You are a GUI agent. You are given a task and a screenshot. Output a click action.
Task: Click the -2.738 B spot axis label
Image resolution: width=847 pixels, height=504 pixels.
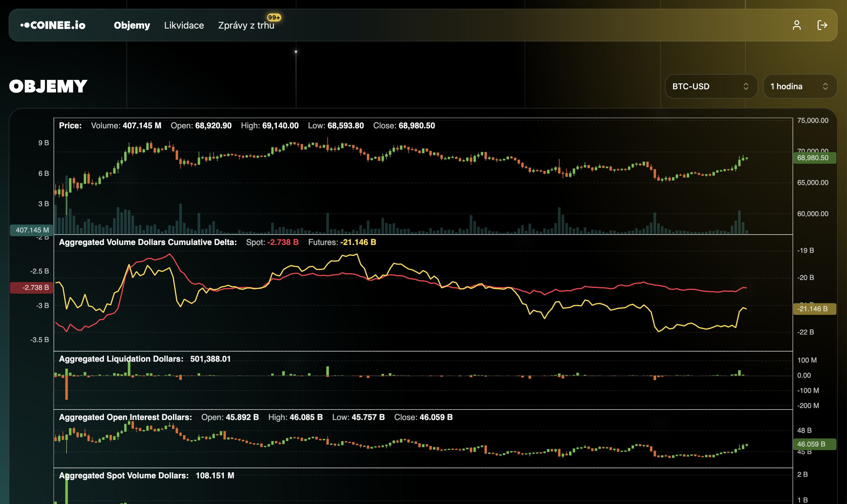32,288
